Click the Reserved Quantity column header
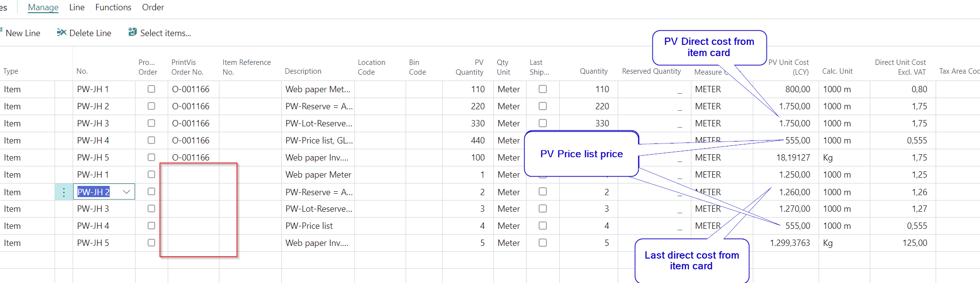Screen dimensions: 980x283 coord(651,71)
